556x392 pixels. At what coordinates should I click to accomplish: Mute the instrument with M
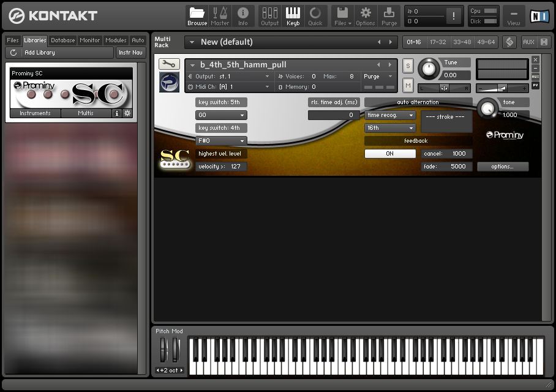pos(408,86)
